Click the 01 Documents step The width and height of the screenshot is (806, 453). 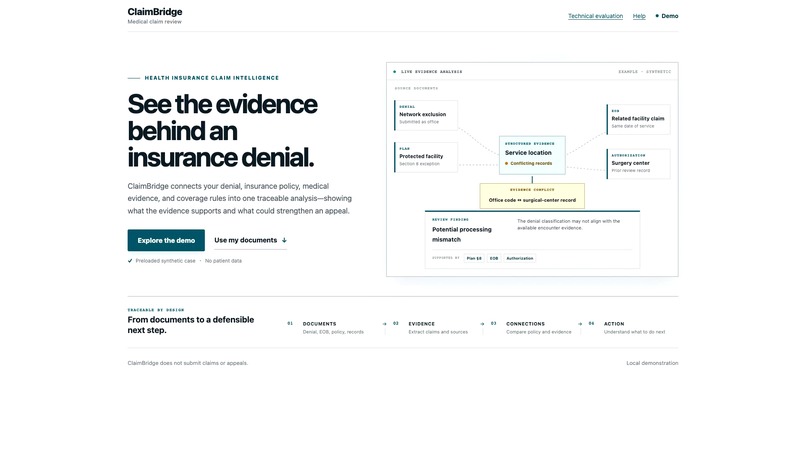pos(325,328)
